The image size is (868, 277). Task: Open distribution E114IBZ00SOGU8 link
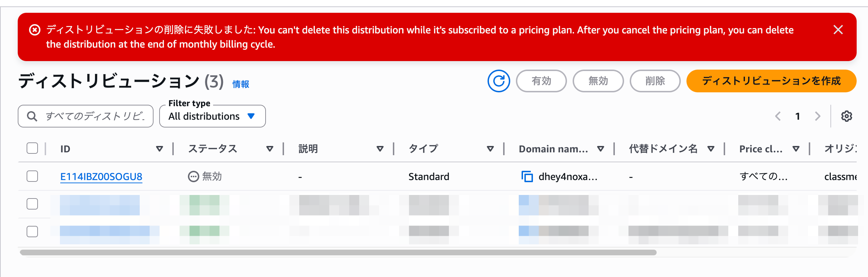[x=101, y=176]
